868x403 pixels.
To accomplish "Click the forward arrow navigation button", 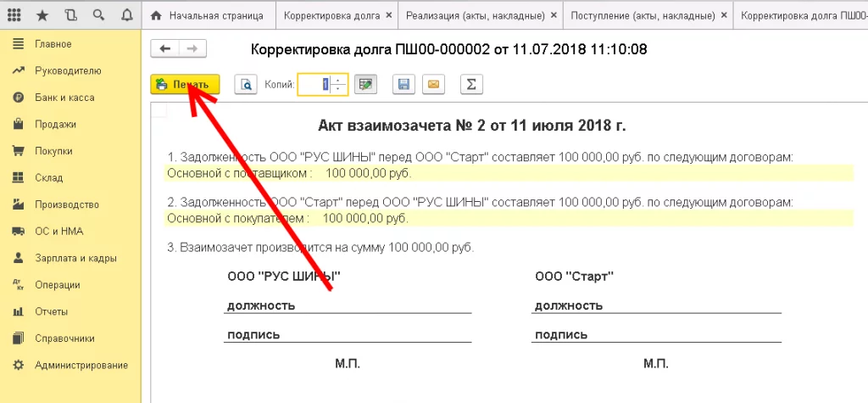I will coord(192,49).
